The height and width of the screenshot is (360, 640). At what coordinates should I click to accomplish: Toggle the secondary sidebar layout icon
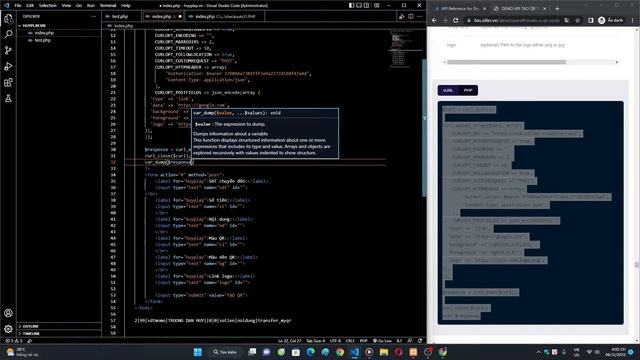pyautogui.click(x=367, y=5)
